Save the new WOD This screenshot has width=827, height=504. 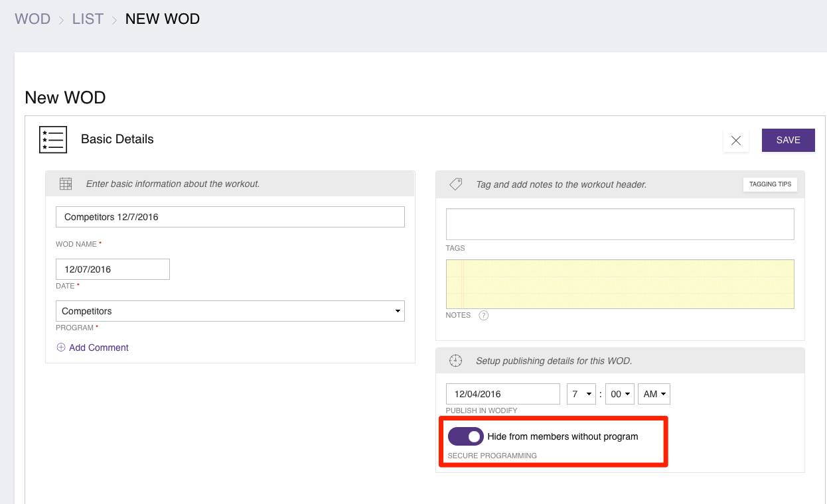click(x=788, y=140)
